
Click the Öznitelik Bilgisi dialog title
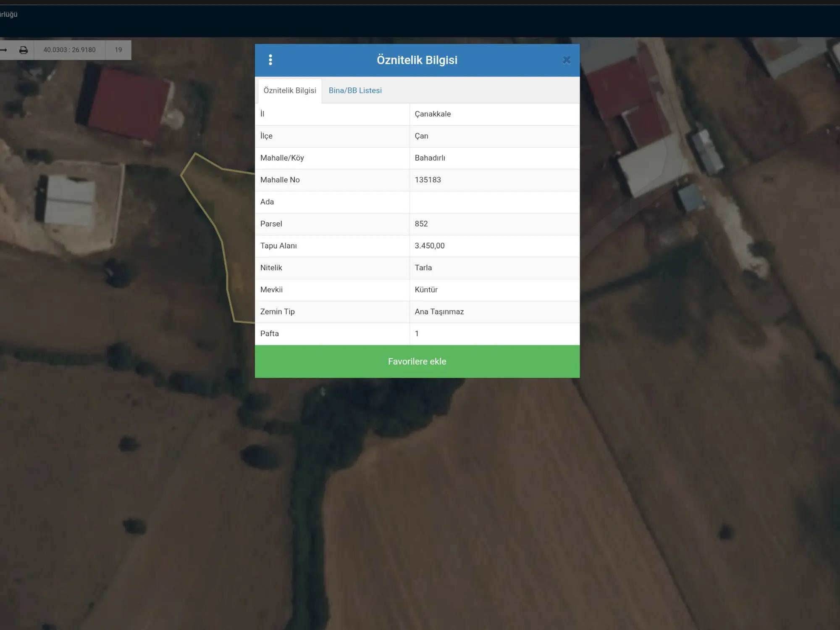(x=417, y=60)
